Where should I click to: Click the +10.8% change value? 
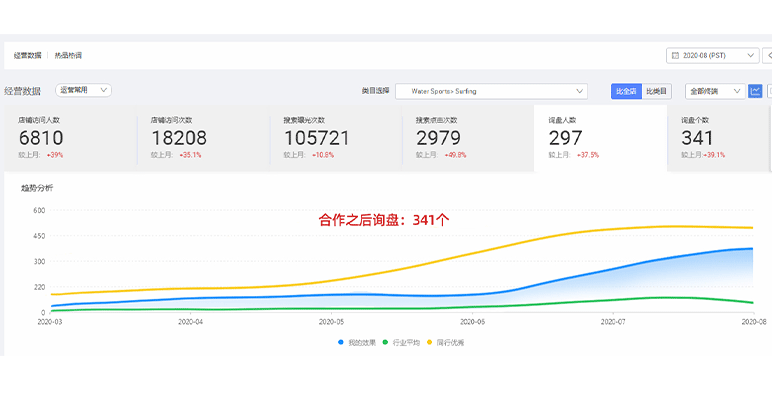323,155
